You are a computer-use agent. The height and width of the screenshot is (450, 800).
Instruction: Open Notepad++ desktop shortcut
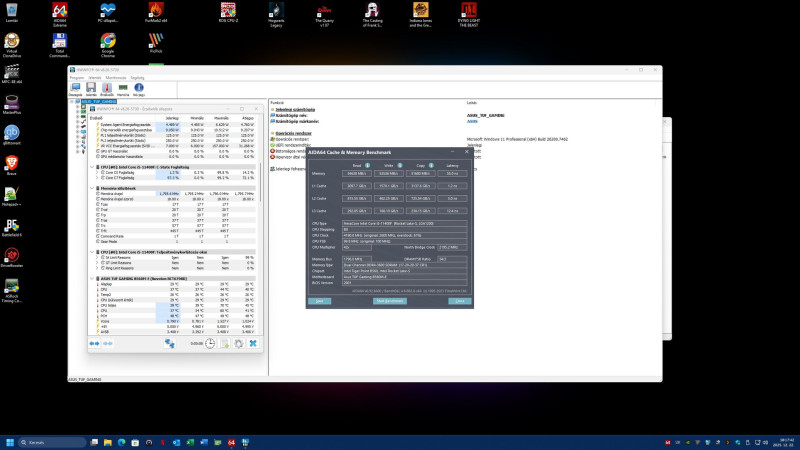point(12,196)
